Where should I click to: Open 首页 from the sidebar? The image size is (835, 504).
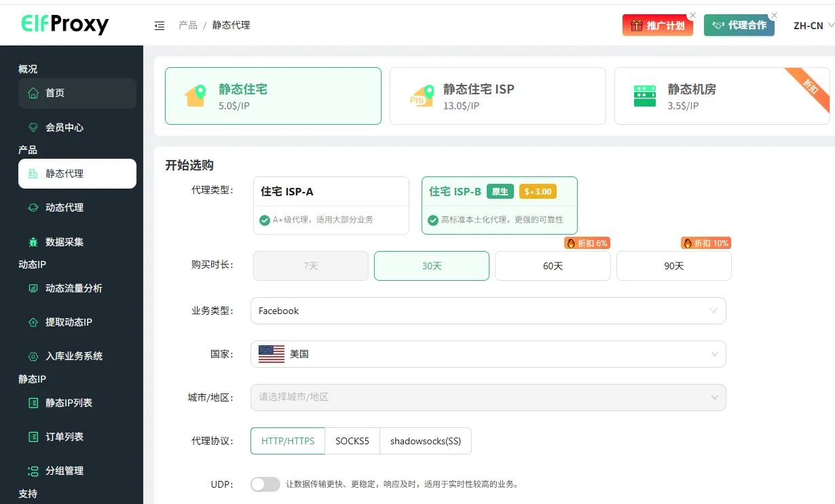click(54, 94)
